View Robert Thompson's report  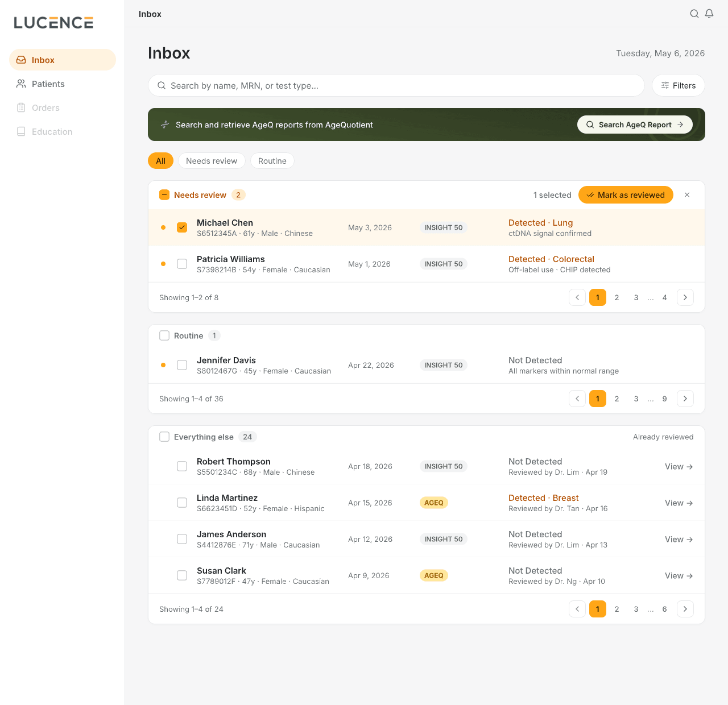[x=679, y=466]
